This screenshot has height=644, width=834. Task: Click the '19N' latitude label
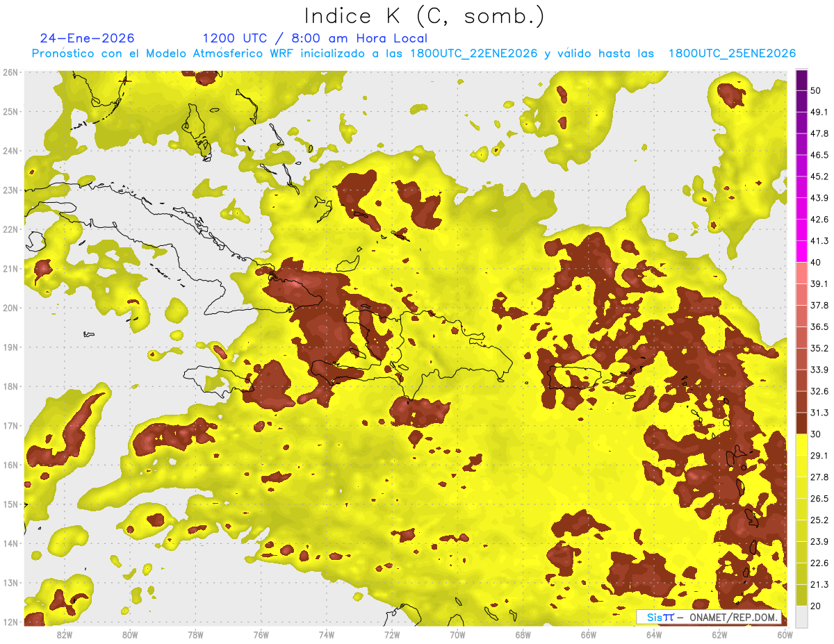pos(10,347)
